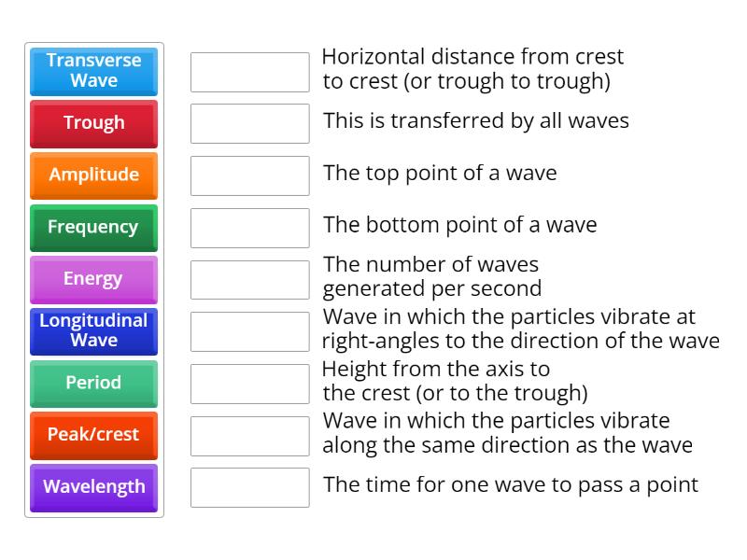Image resolution: width=747 pixels, height=560 pixels.
Task: Click the text 'The top point of a wave'
Action: [440, 173]
